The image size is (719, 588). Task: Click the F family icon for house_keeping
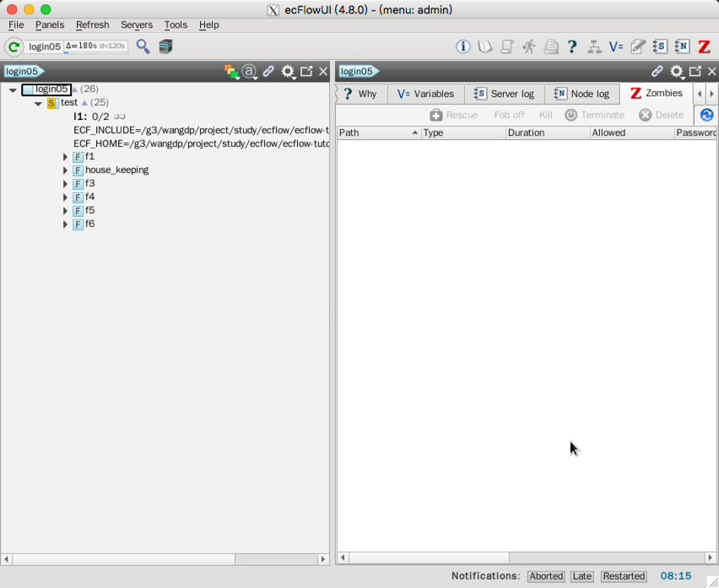point(78,170)
